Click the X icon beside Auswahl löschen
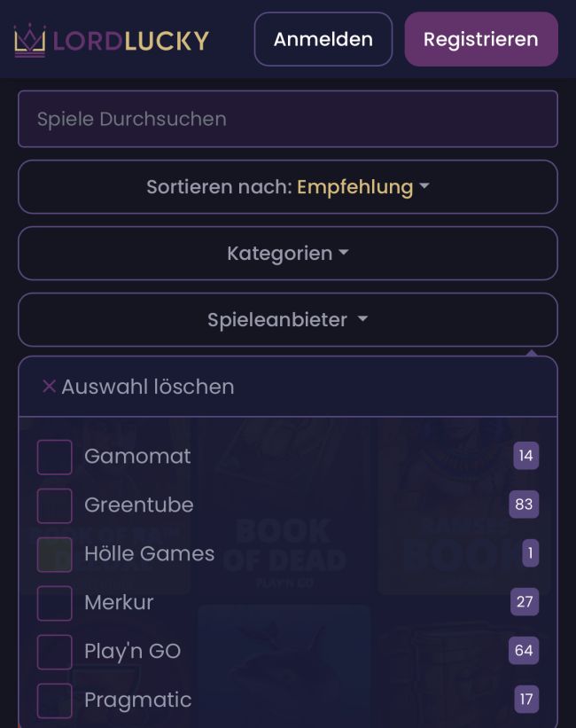Image resolution: width=576 pixels, height=728 pixels. click(x=49, y=386)
